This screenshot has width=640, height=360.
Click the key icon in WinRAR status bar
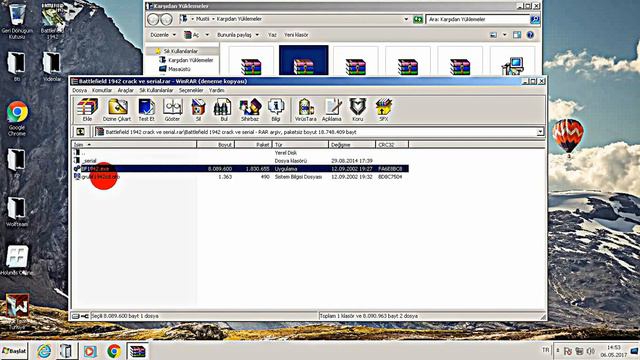coord(84,316)
